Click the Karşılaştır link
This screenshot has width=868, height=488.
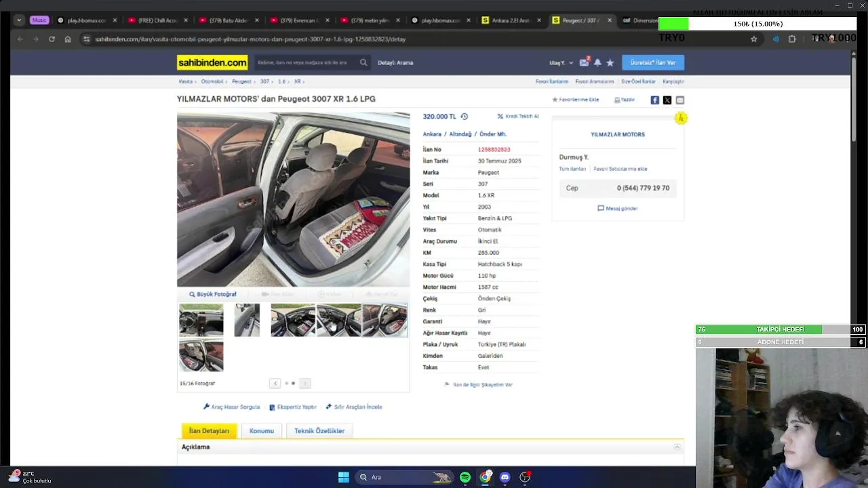tap(673, 81)
